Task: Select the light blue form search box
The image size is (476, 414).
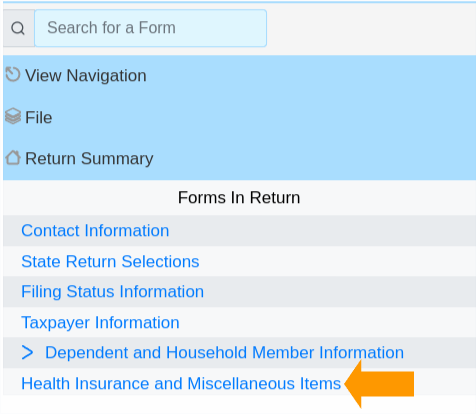Action: tap(150, 28)
